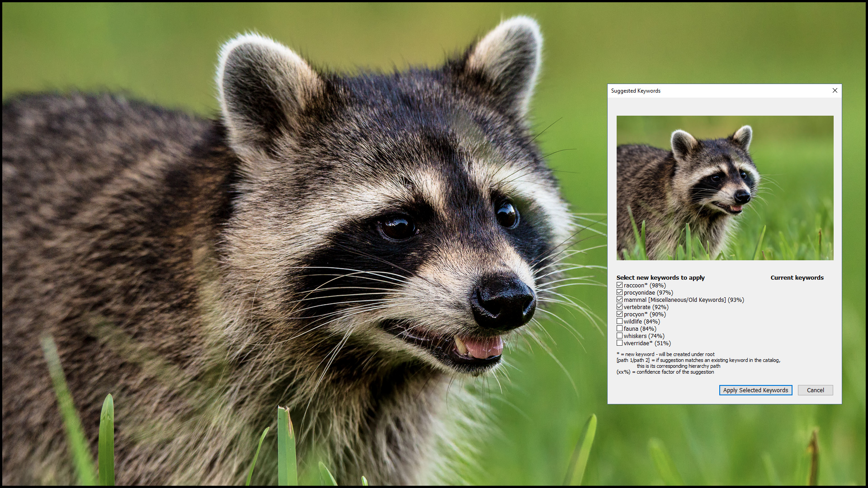Click the 'Select new keywords to apply' heading

point(660,277)
